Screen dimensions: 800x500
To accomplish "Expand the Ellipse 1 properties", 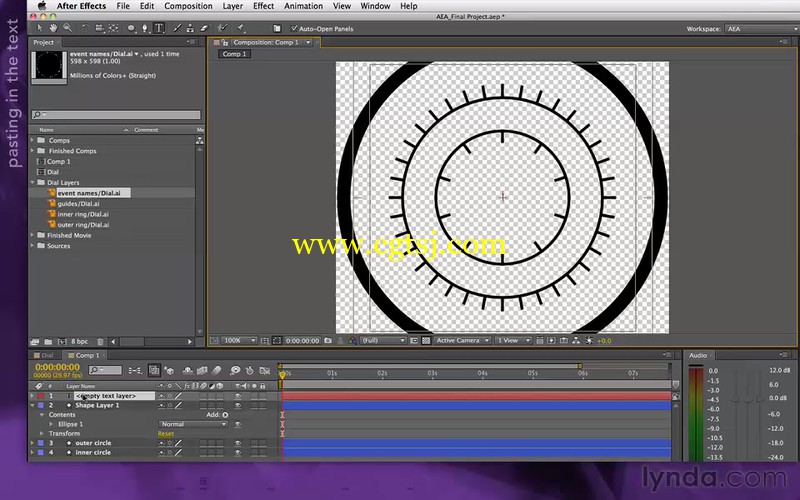I will point(51,424).
